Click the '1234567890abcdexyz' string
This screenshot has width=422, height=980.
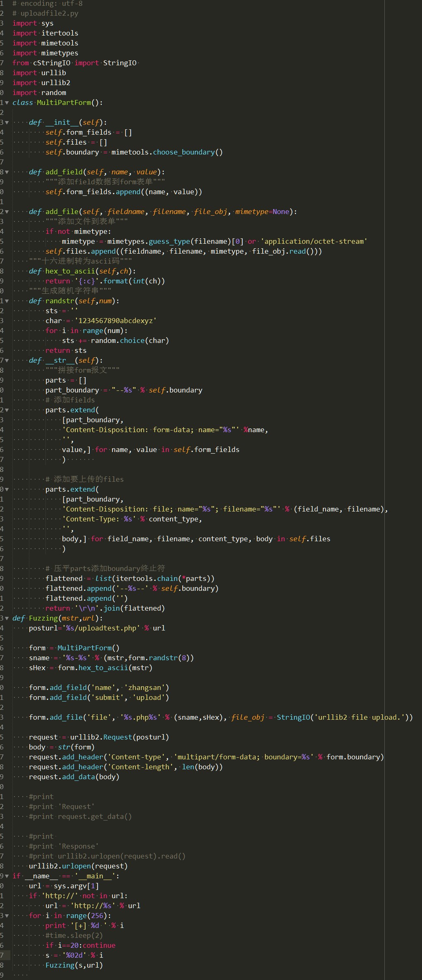(116, 321)
